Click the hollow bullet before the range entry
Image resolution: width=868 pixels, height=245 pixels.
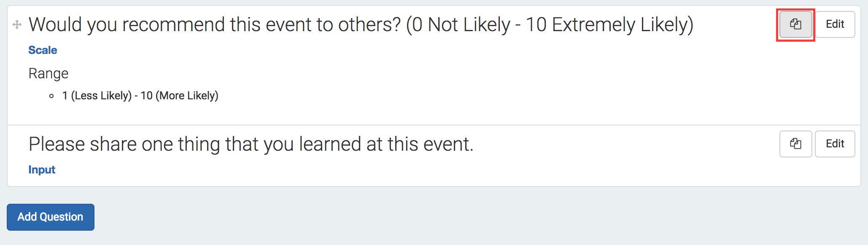point(51,96)
